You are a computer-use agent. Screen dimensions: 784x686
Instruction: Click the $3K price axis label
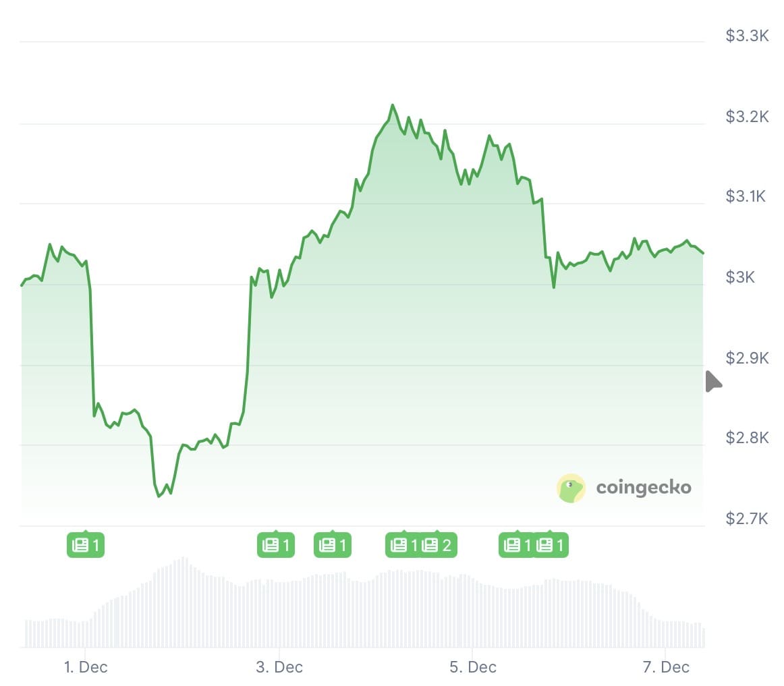coord(740,277)
